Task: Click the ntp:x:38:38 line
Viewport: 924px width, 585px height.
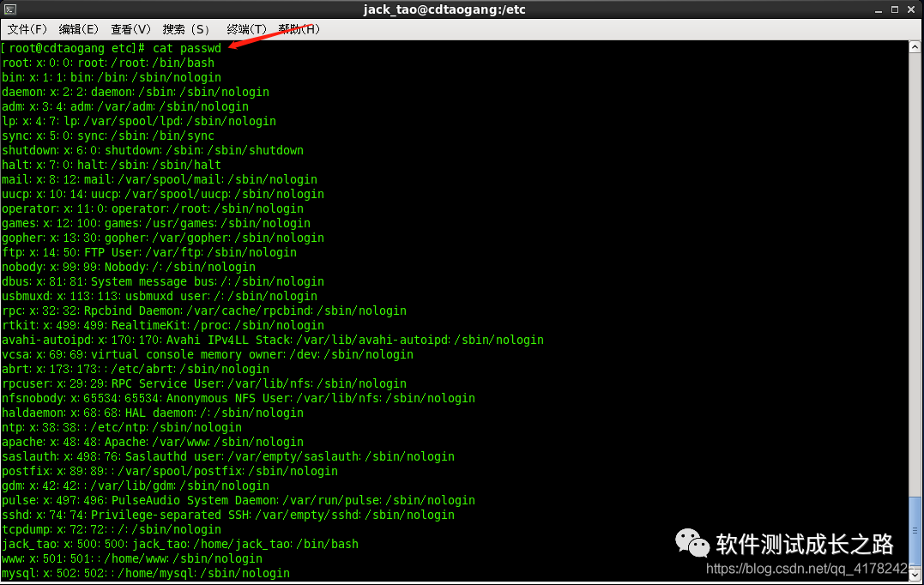Action: pyautogui.click(x=122, y=428)
